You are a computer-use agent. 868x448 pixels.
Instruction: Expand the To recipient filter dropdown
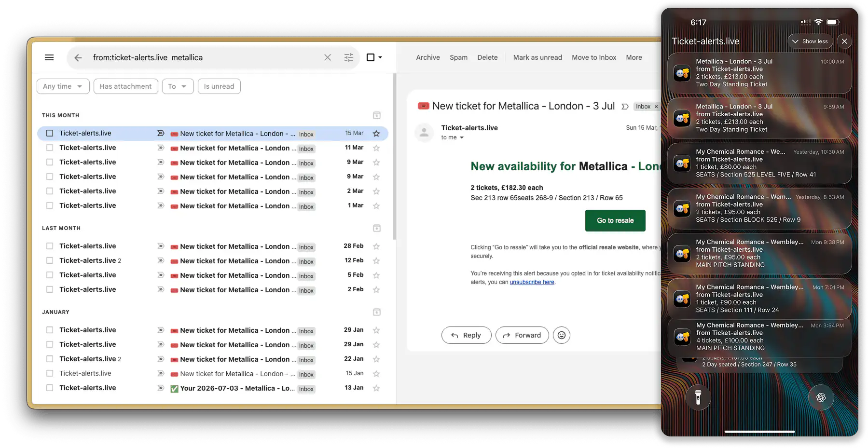point(178,86)
